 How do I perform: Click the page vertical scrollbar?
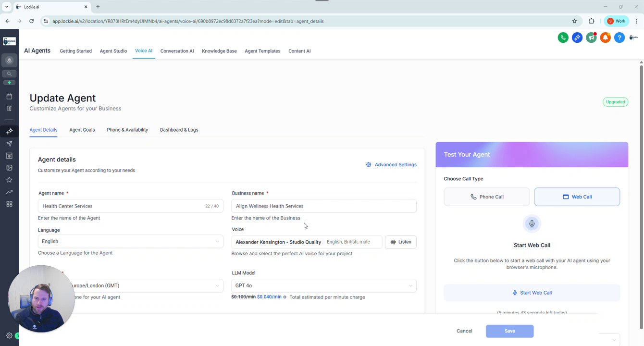coord(641,196)
